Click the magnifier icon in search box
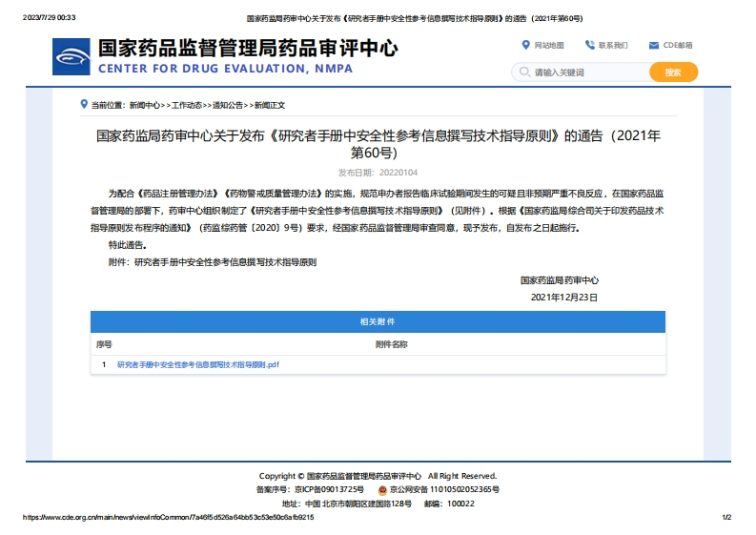Image resolution: width=756 pixels, height=535 pixels. pyautogui.click(x=523, y=72)
